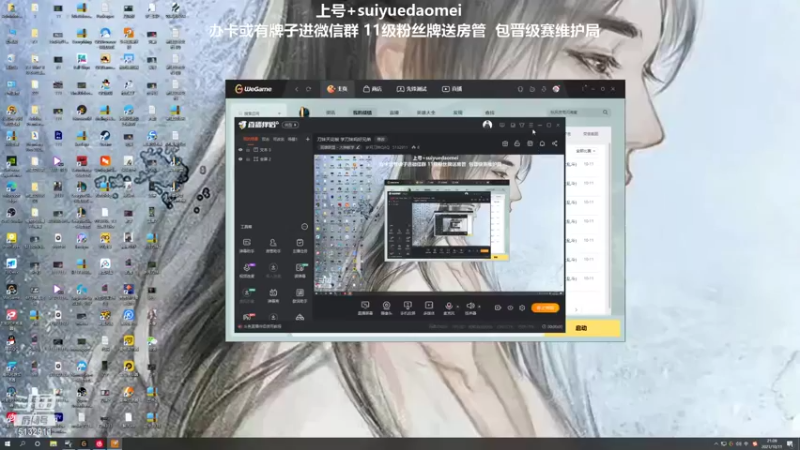This screenshot has height=450, width=800.
Task: Open third tool in toolbox second row
Action: coord(299,270)
